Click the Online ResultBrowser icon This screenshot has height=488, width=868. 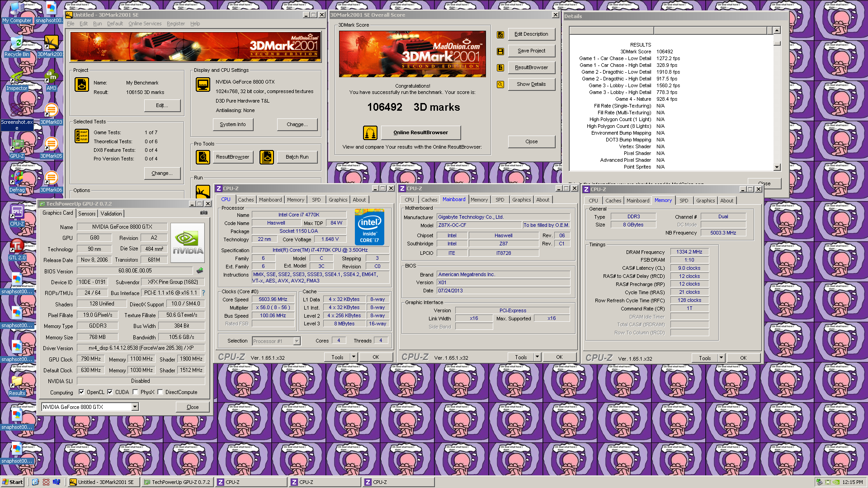370,133
